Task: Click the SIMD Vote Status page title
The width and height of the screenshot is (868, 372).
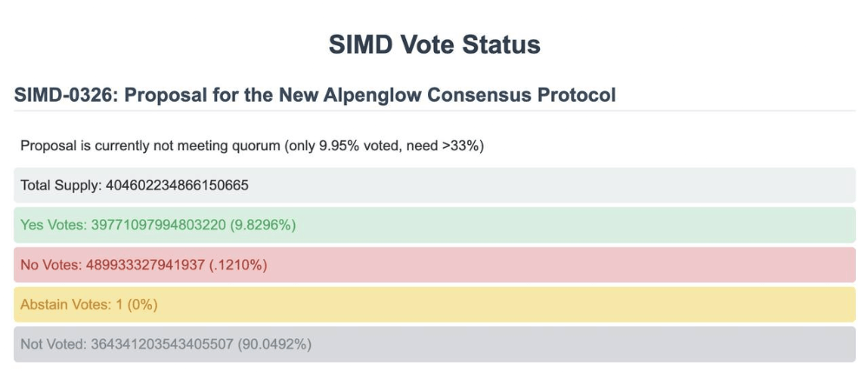Action: click(x=434, y=45)
